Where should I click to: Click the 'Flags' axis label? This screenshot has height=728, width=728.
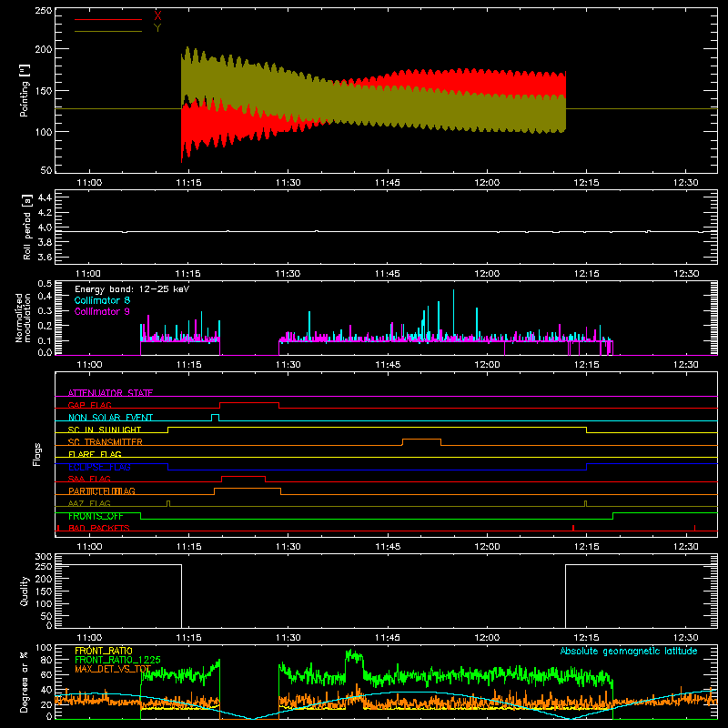pyautogui.click(x=37, y=454)
